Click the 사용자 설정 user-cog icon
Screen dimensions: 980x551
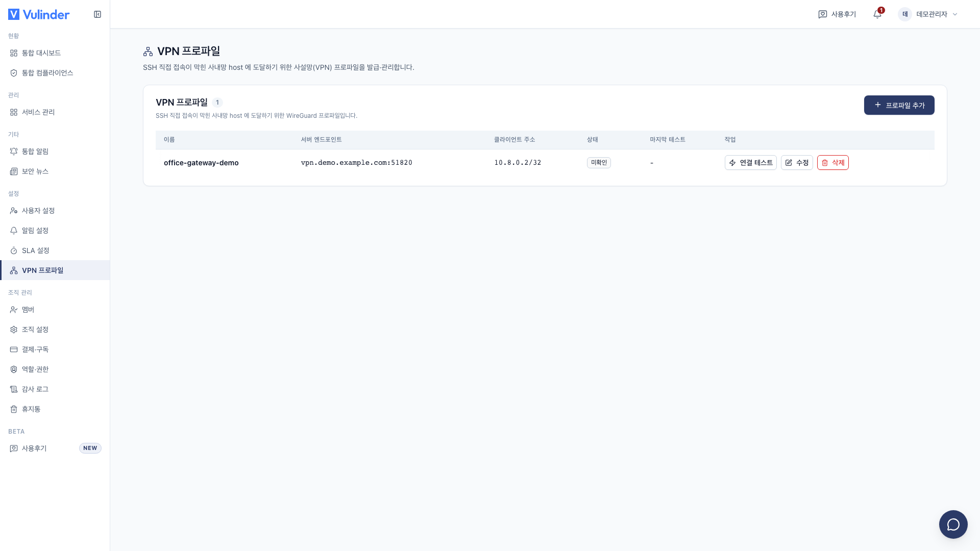14,211
